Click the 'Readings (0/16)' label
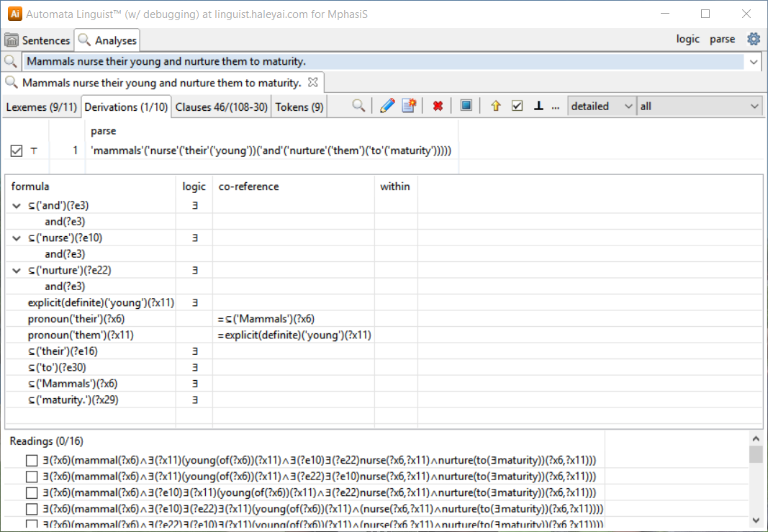 click(x=47, y=441)
